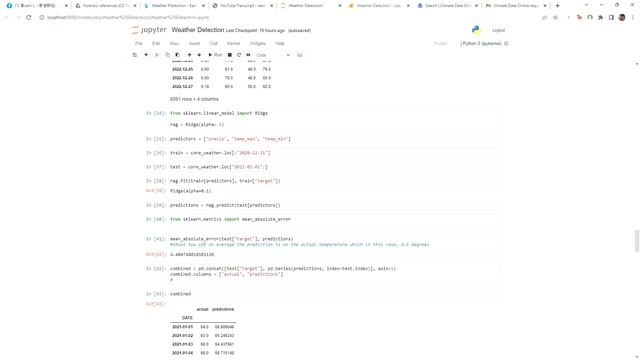Go forward with the browser forward arrow
The image size is (640, 360).
[x=18, y=18]
